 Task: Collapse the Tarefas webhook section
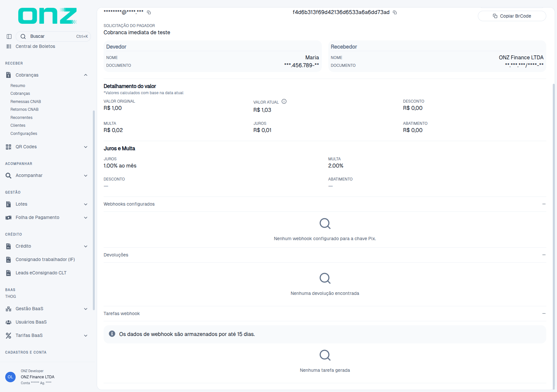click(x=544, y=313)
